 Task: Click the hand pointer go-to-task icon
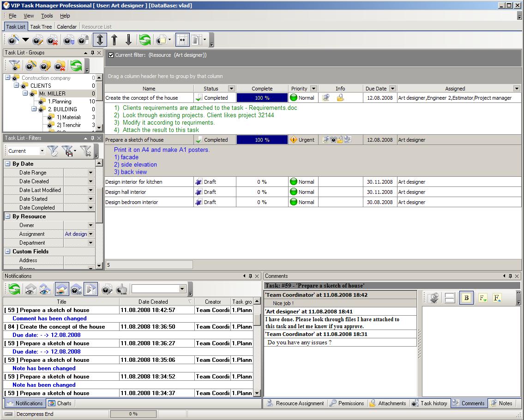click(x=121, y=288)
